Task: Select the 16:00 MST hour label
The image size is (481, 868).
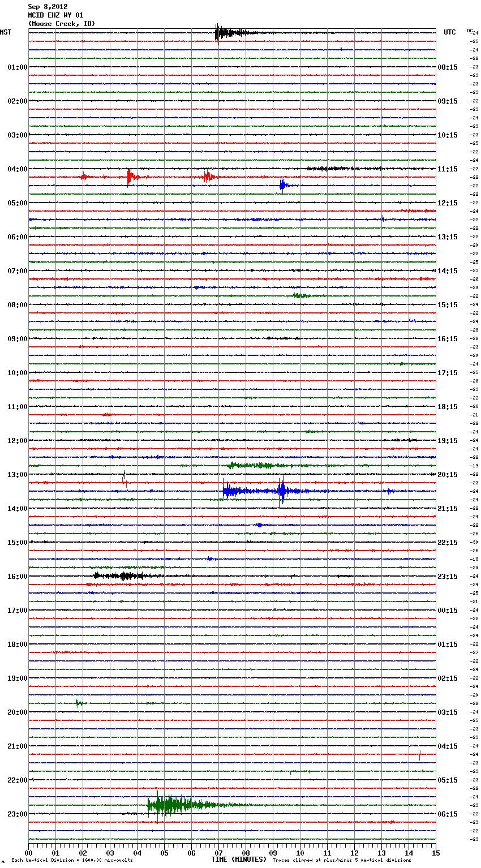Action: (17, 577)
